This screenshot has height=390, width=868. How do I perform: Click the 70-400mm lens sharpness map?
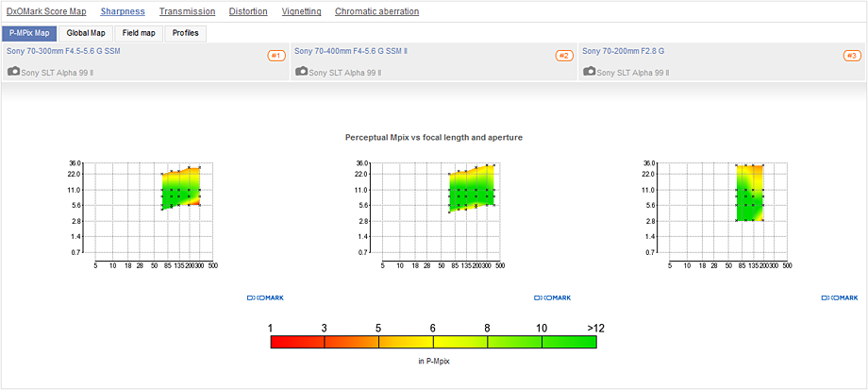(x=471, y=188)
